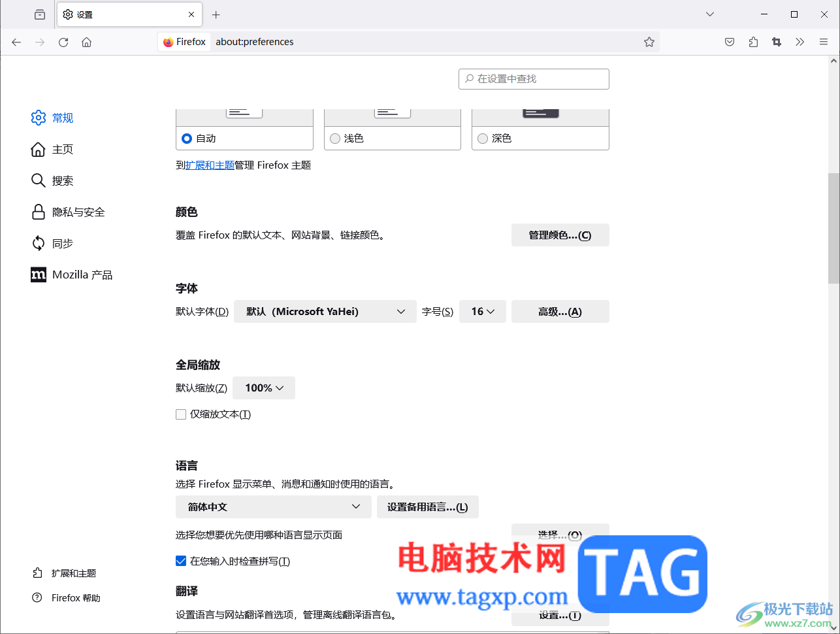The width and height of the screenshot is (840, 634).
Task: Click the 颜色 section heading
Action: (187, 212)
